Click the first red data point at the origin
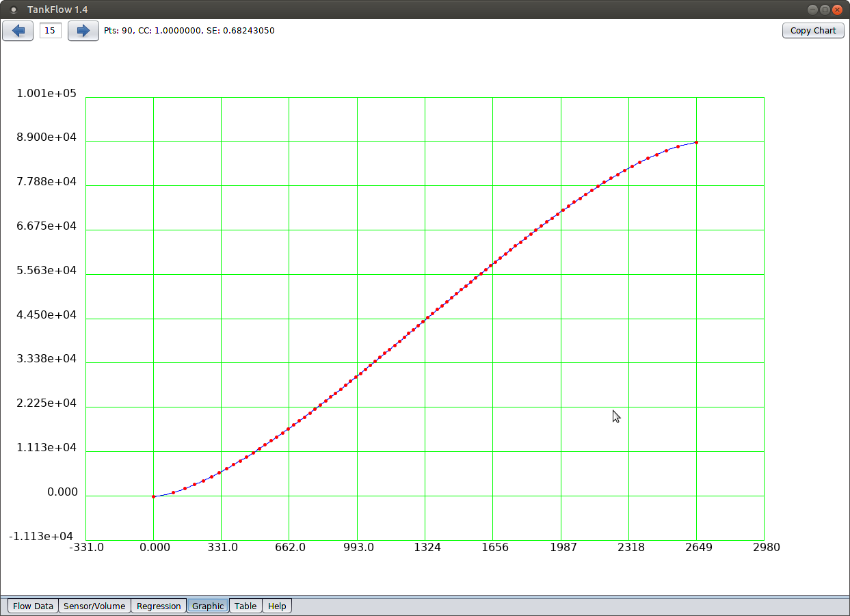850x616 pixels. [153, 496]
